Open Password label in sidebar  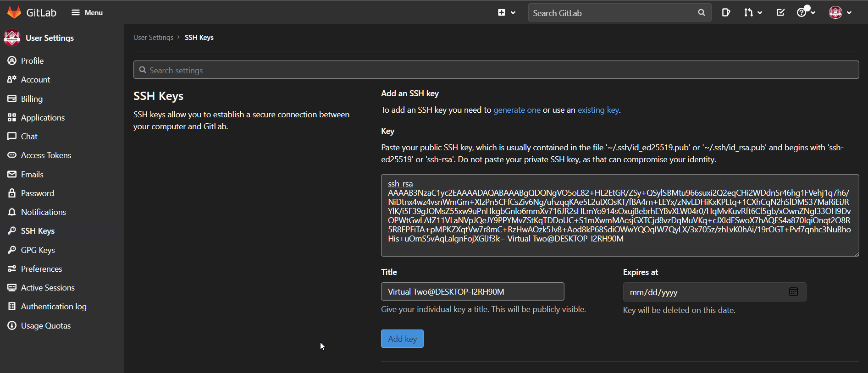38,193
